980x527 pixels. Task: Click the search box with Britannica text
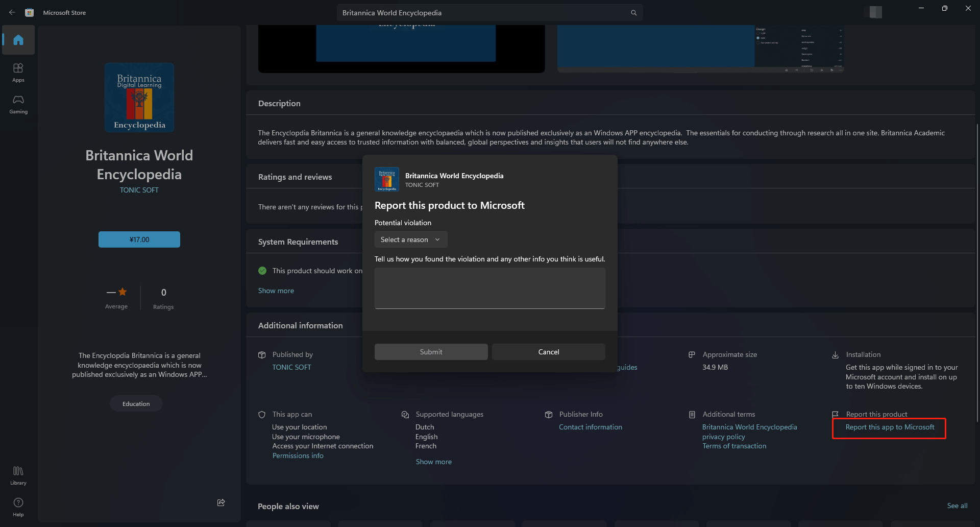pyautogui.click(x=490, y=13)
